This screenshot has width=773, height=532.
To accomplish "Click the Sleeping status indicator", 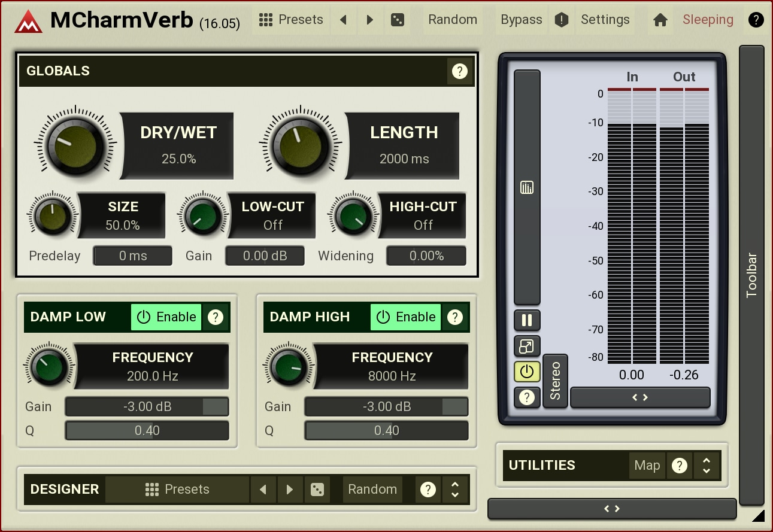I will point(708,20).
